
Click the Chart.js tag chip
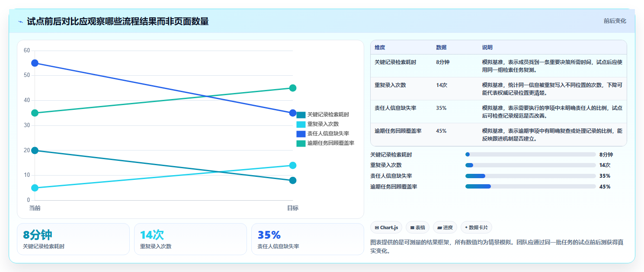point(386,227)
